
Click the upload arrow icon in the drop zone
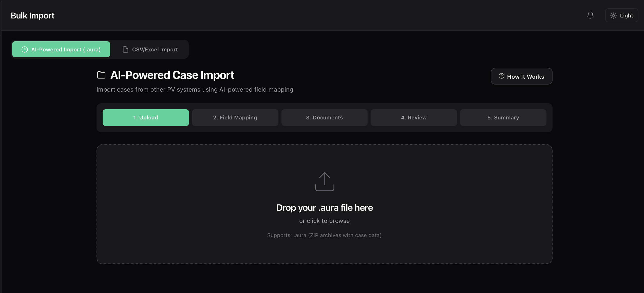point(325,181)
